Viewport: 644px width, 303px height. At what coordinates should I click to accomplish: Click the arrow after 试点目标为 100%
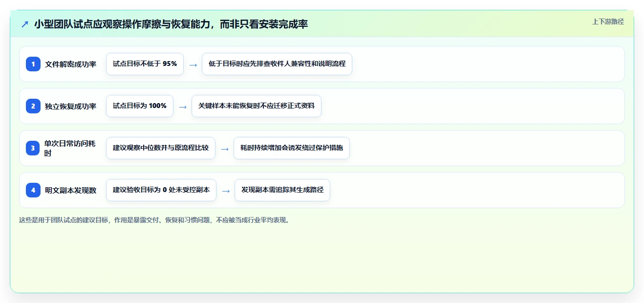183,107
